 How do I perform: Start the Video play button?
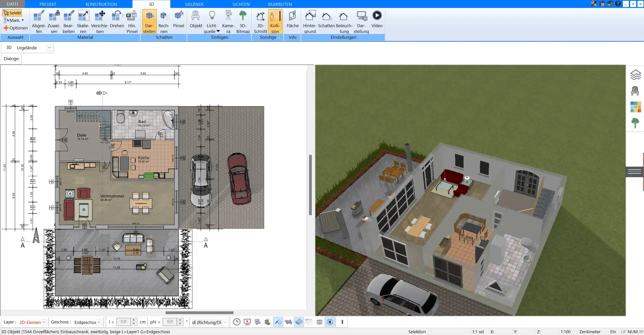(x=377, y=19)
